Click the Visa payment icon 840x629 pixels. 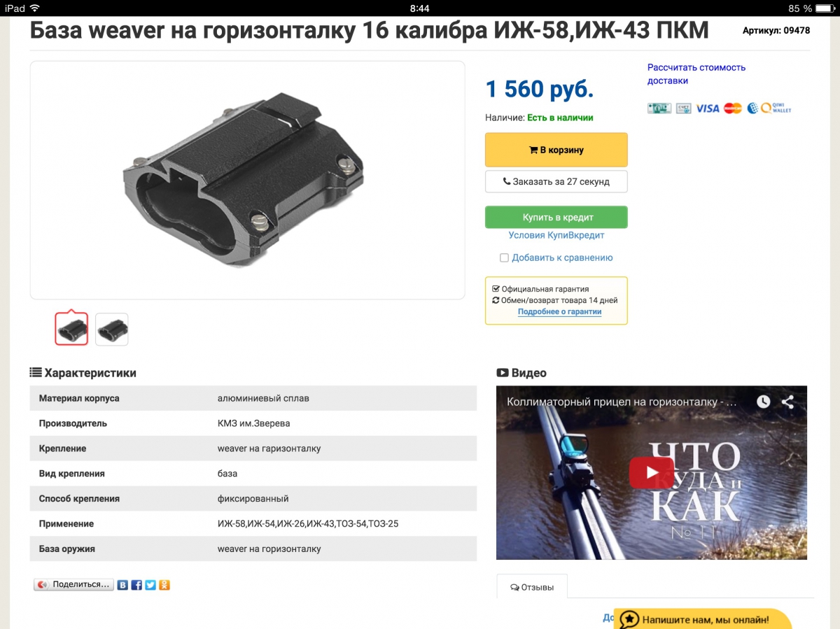pos(707,108)
